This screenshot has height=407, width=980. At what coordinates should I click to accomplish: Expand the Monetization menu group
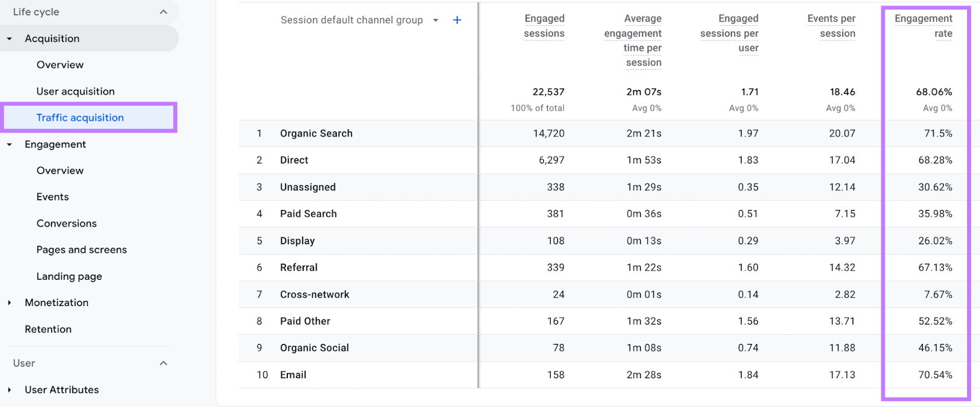(10, 303)
